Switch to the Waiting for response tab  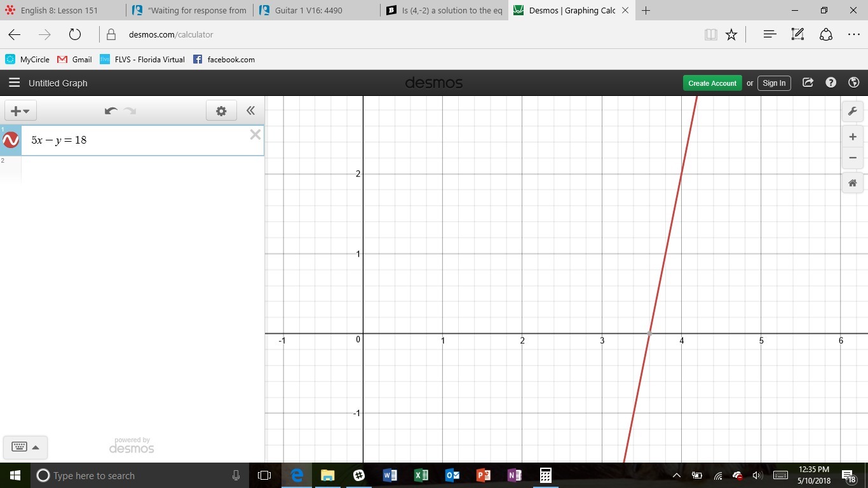[190, 10]
